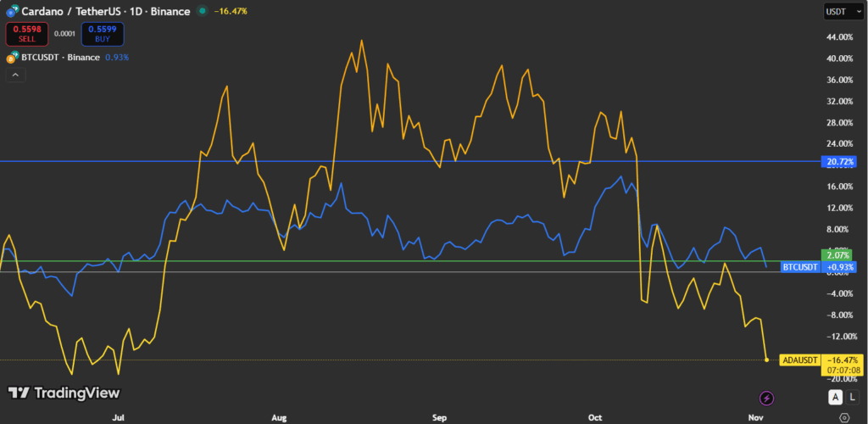This screenshot has width=868, height=424.
Task: Toggle auto scale with the A button
Action: point(835,398)
